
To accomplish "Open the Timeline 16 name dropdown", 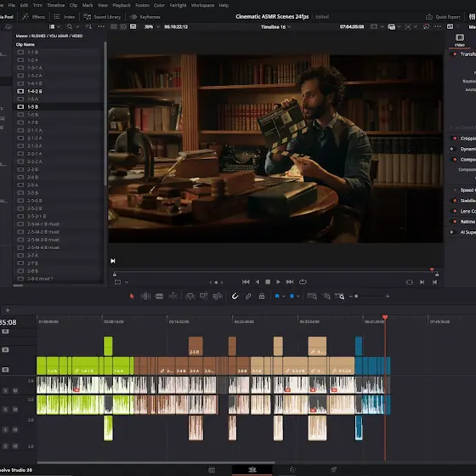I will (x=275, y=27).
